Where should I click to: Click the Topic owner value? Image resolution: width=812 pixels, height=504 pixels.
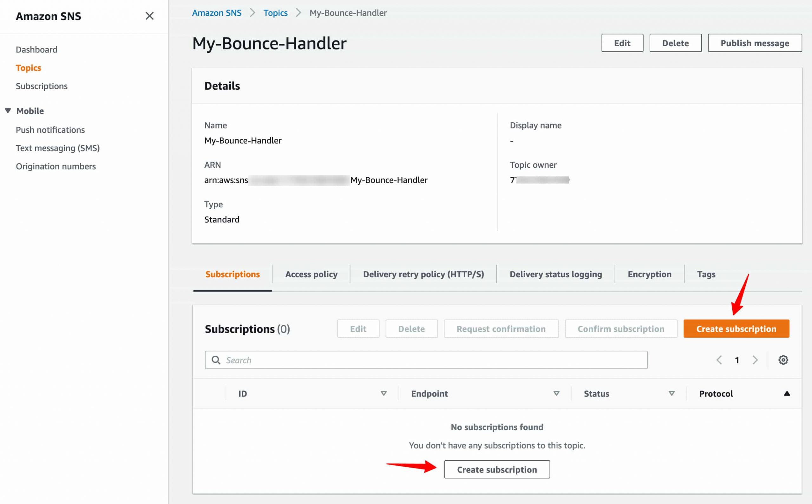click(540, 180)
